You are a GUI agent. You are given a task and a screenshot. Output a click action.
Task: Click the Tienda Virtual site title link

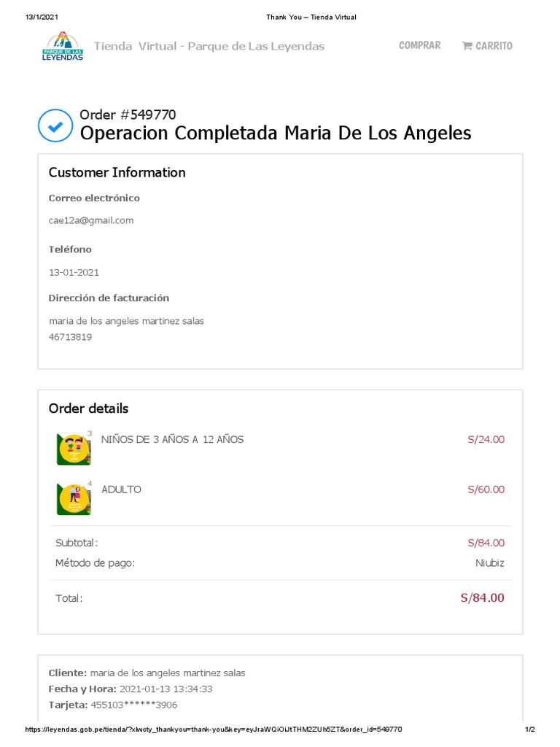pyautogui.click(x=209, y=47)
